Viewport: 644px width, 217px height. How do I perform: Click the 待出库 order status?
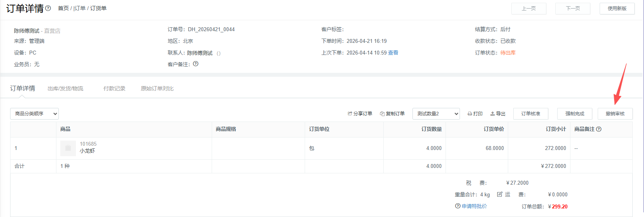click(508, 53)
